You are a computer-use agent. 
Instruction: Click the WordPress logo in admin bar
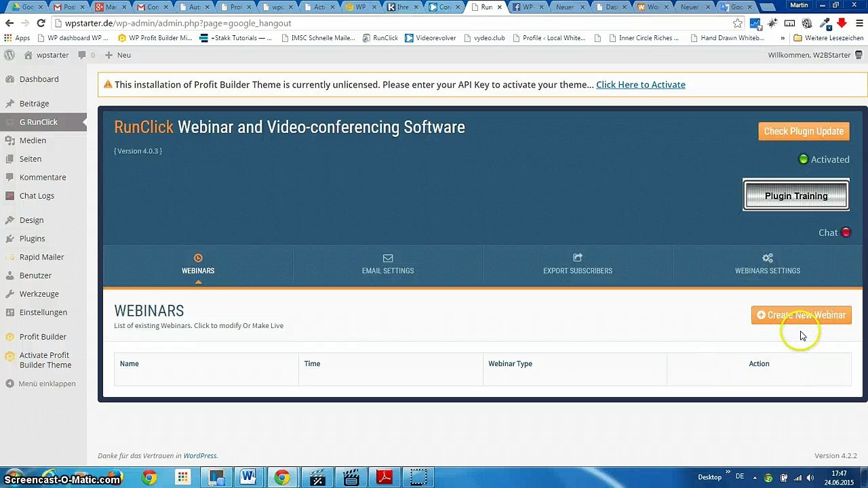(x=9, y=55)
